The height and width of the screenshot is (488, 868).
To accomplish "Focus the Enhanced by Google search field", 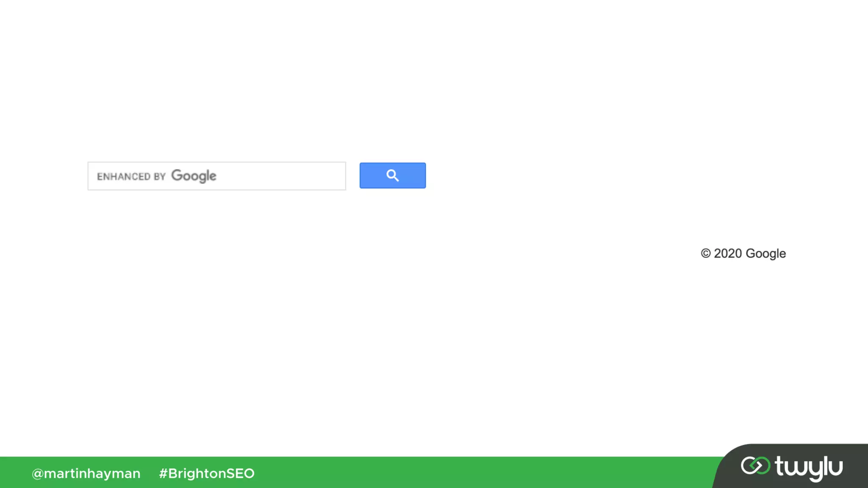I will [217, 176].
